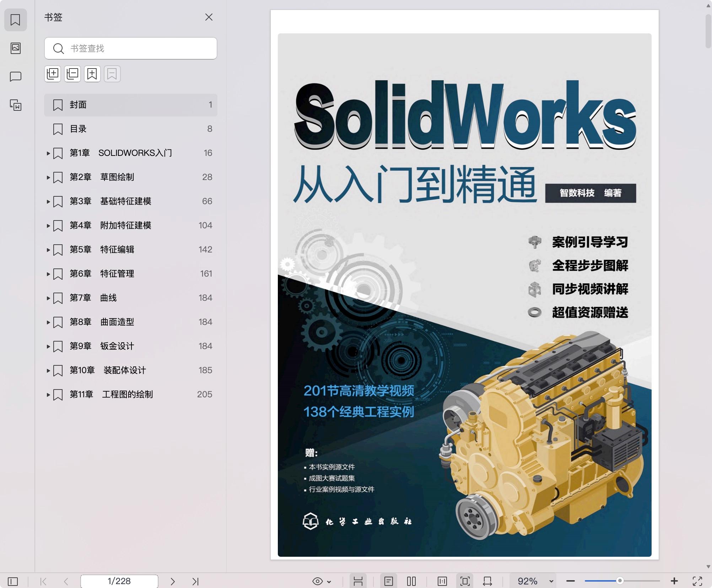Expand 第4章 附加特征建模 bookmark

[48, 226]
